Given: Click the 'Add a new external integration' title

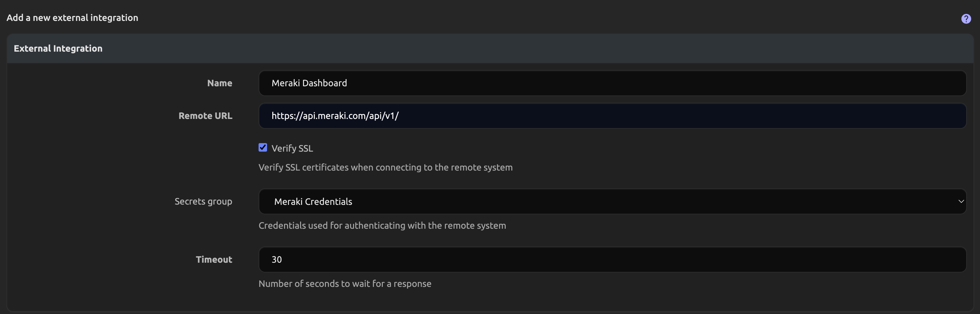Looking at the screenshot, I should [x=72, y=18].
